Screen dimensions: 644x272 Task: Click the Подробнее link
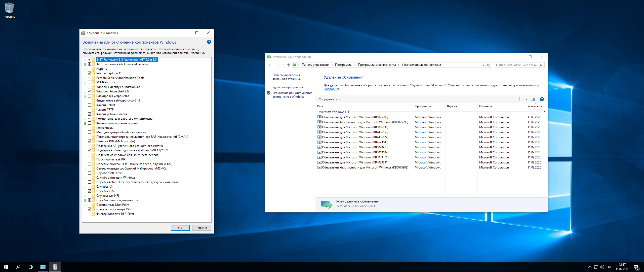click(331, 89)
